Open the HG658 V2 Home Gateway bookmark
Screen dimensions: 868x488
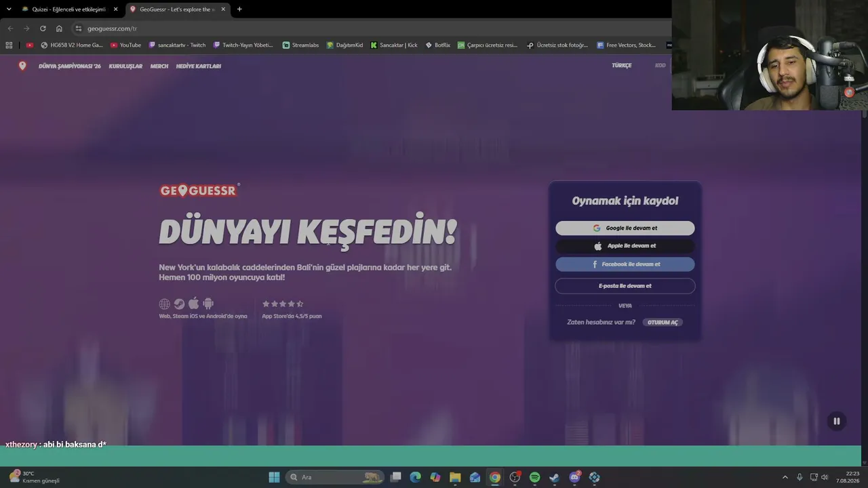pos(72,45)
